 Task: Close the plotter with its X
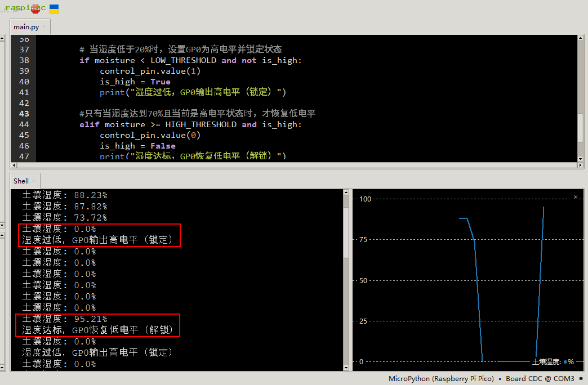pyautogui.click(x=575, y=197)
